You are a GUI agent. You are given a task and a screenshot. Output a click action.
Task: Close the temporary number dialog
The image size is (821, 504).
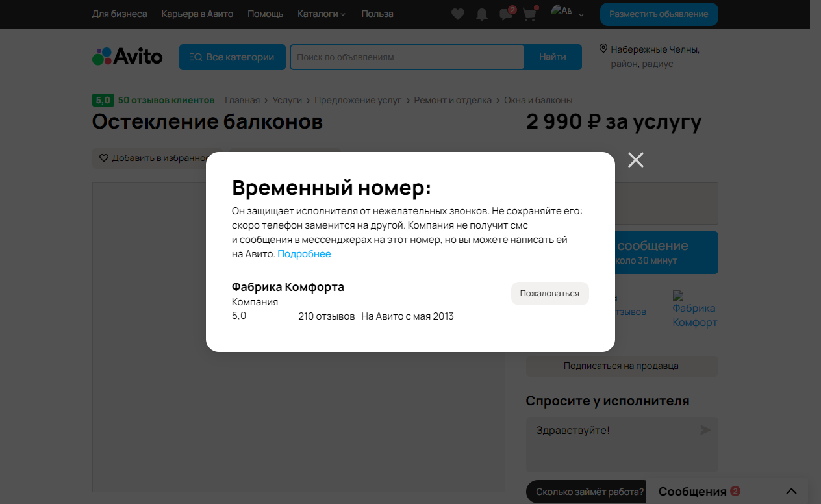[635, 160]
